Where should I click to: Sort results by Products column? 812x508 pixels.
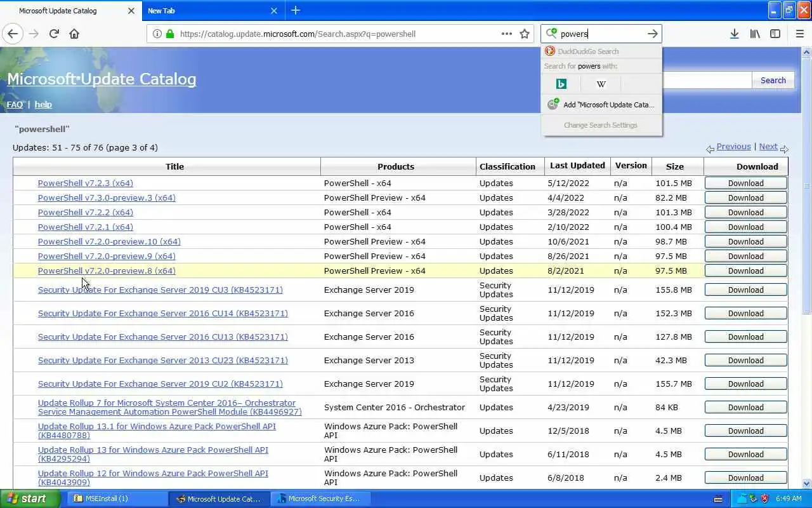pyautogui.click(x=396, y=166)
